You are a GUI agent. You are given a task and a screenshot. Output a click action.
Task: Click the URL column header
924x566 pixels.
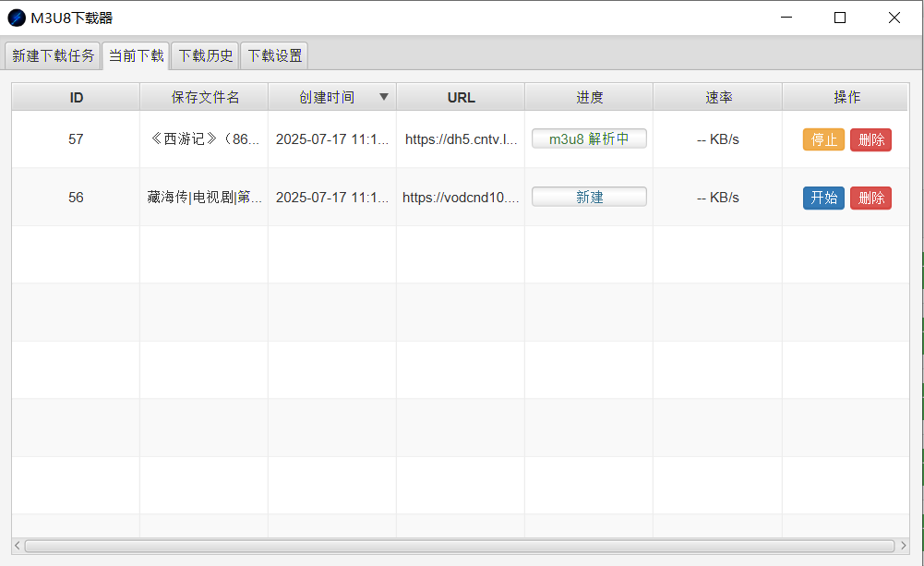461,97
